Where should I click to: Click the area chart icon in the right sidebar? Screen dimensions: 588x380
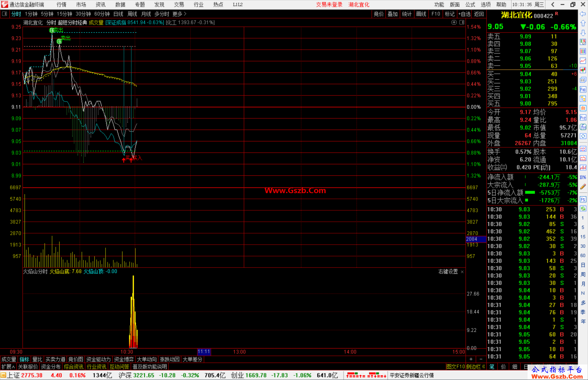click(x=583, y=158)
